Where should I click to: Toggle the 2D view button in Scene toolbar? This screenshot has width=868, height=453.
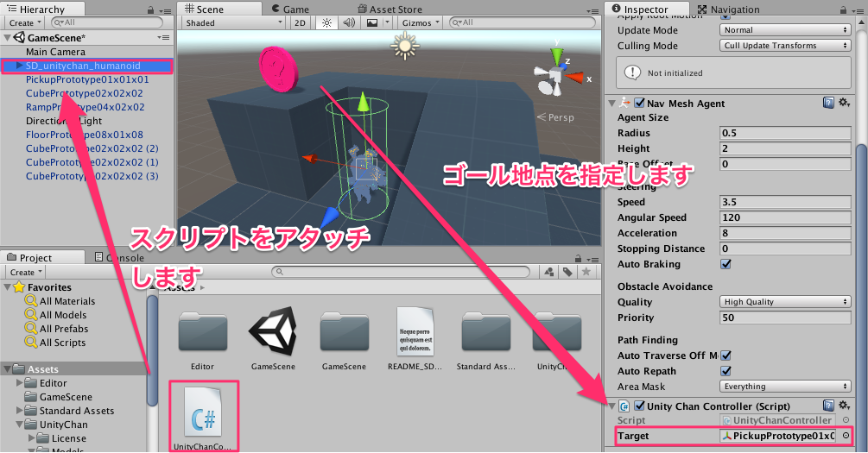pos(300,22)
